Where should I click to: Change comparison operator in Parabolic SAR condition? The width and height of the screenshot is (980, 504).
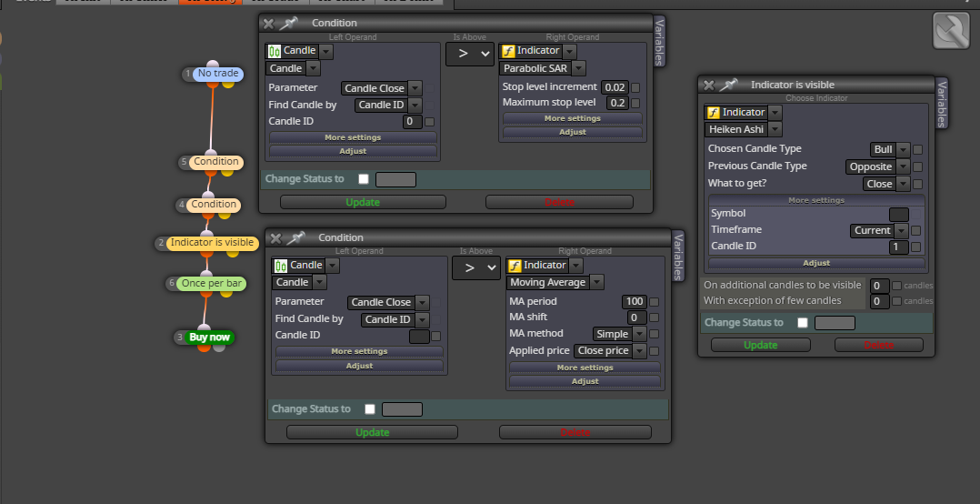coord(469,55)
